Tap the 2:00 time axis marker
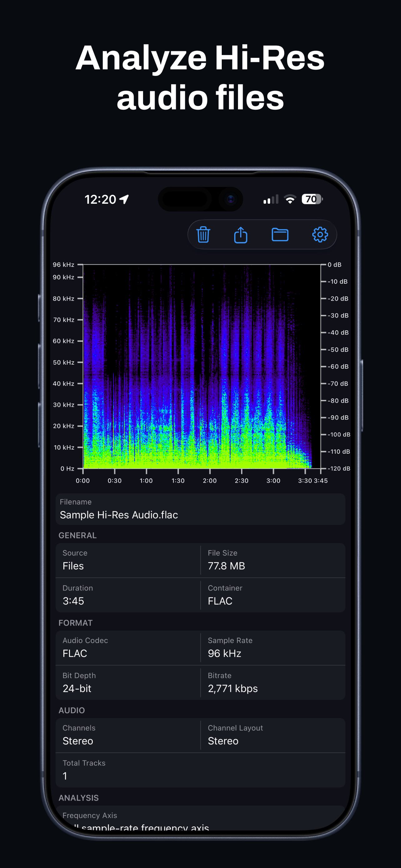Screen dimensions: 401x868 210,481
